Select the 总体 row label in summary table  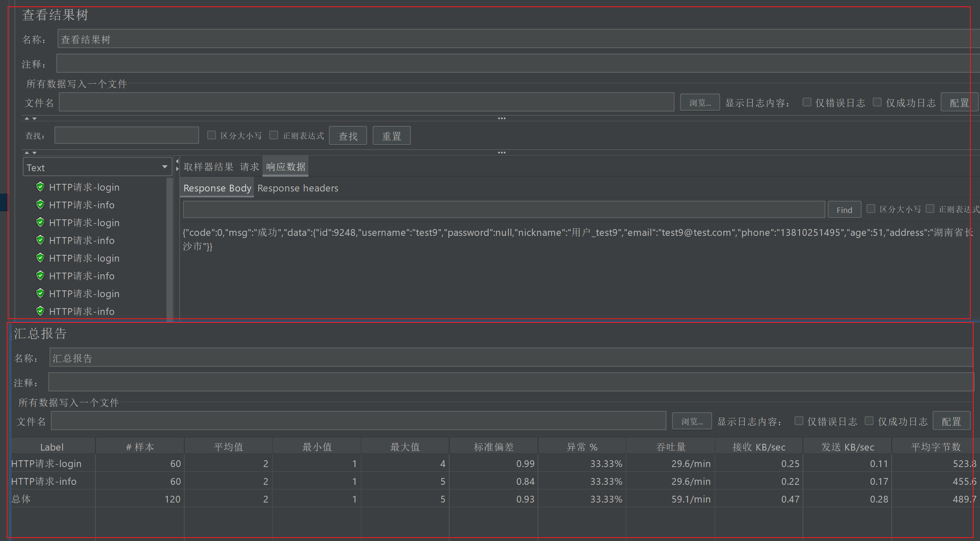21,499
